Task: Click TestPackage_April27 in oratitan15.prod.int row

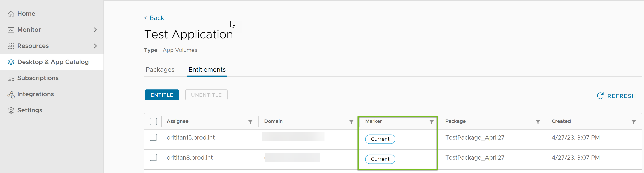Action: pyautogui.click(x=475, y=137)
